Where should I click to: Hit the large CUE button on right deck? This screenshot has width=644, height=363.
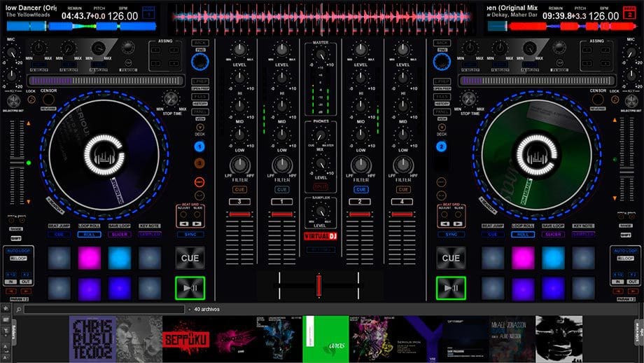pyautogui.click(x=451, y=258)
